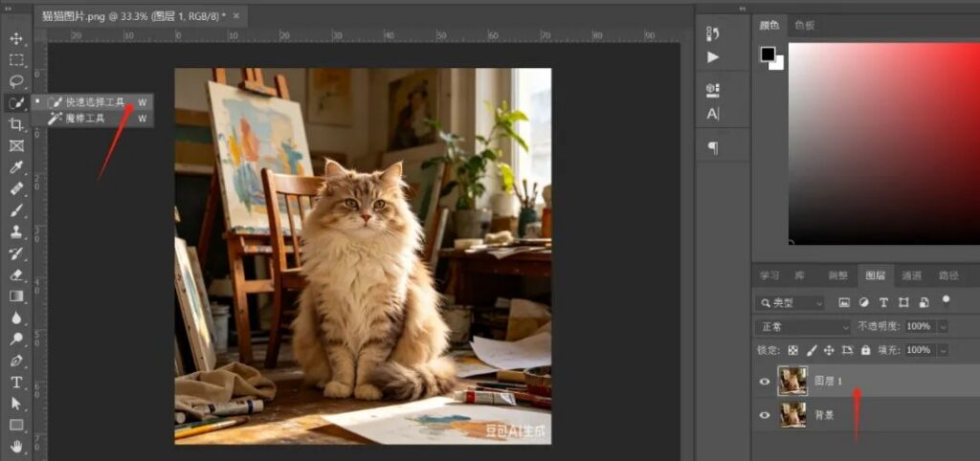980x461 pixels.
Task: Select the Move tool
Action: click(x=16, y=38)
